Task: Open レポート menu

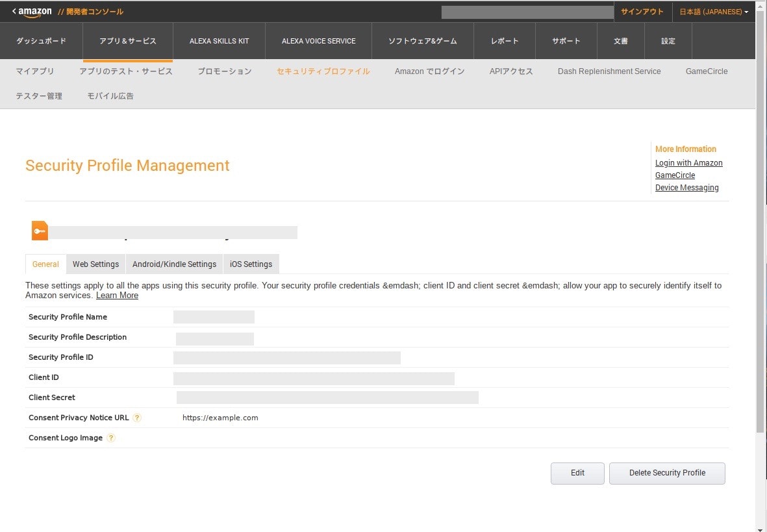Action: [x=505, y=41]
